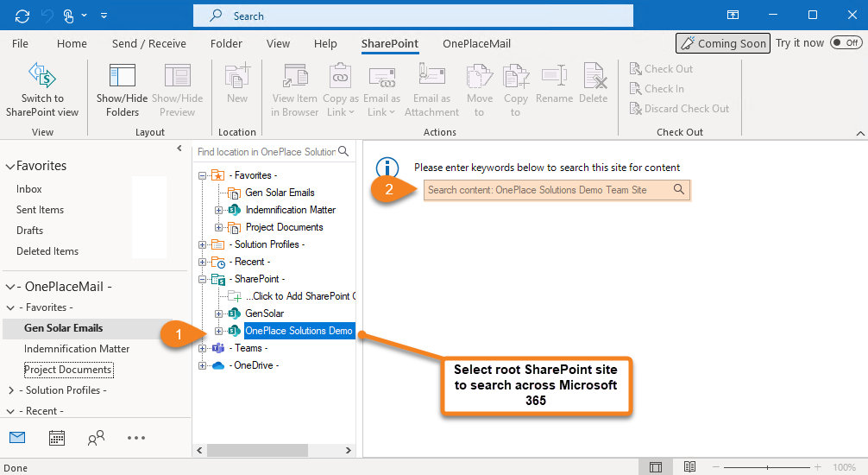Select the - OneDrive - tree node

[x=255, y=365]
